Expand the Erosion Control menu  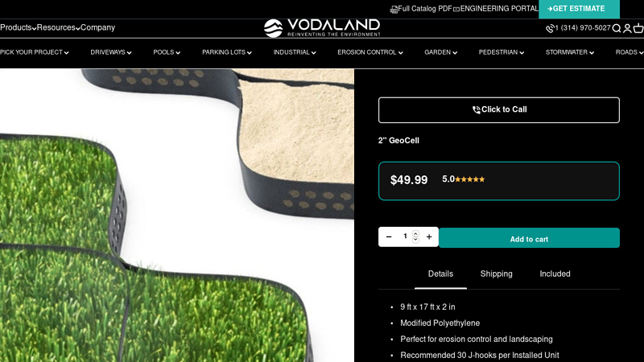[x=370, y=52]
